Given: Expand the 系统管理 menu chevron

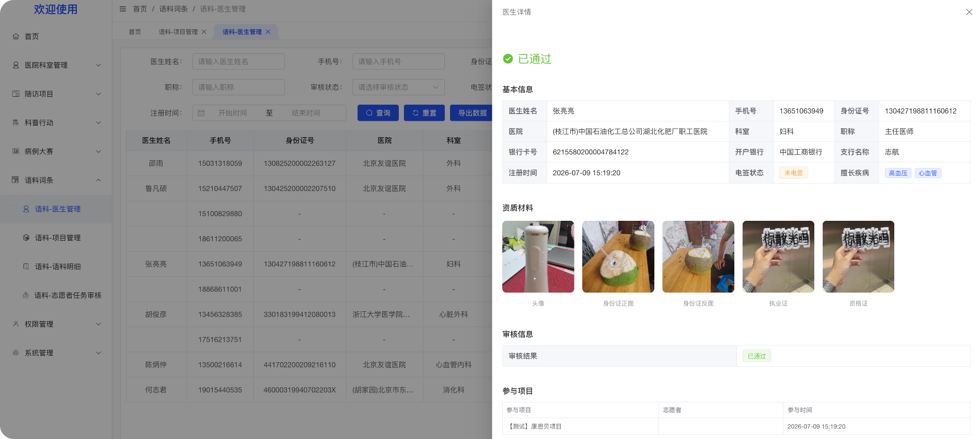Looking at the screenshot, I should click(x=98, y=353).
